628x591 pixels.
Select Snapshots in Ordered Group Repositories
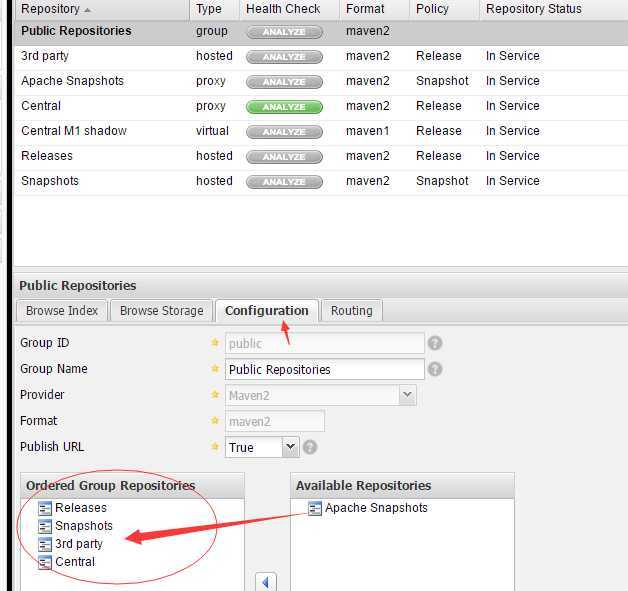tap(84, 526)
